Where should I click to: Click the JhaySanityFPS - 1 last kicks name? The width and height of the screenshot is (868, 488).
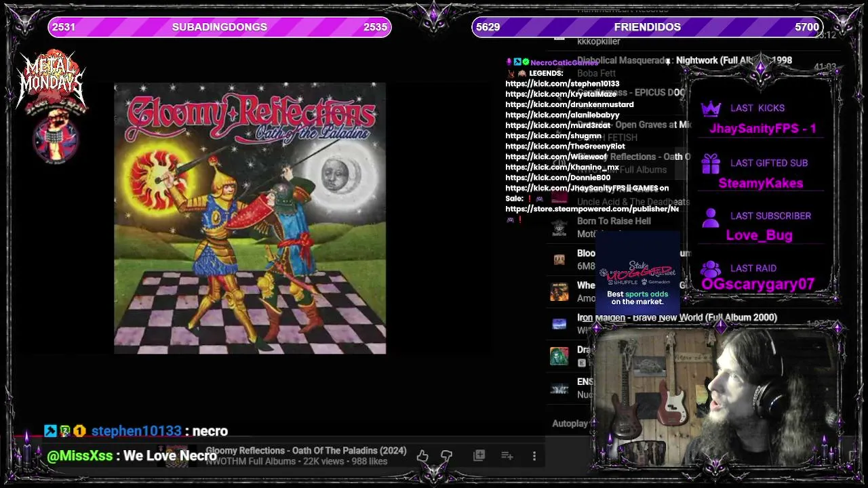763,128
